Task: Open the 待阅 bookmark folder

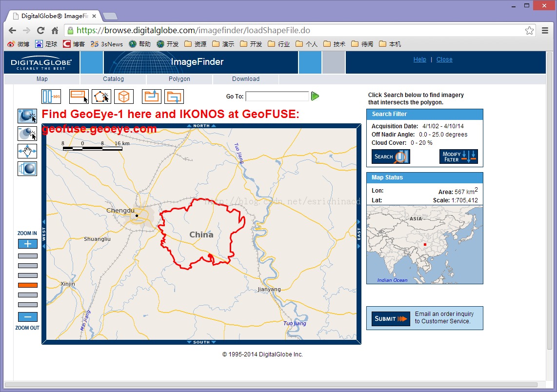Action: [361, 44]
